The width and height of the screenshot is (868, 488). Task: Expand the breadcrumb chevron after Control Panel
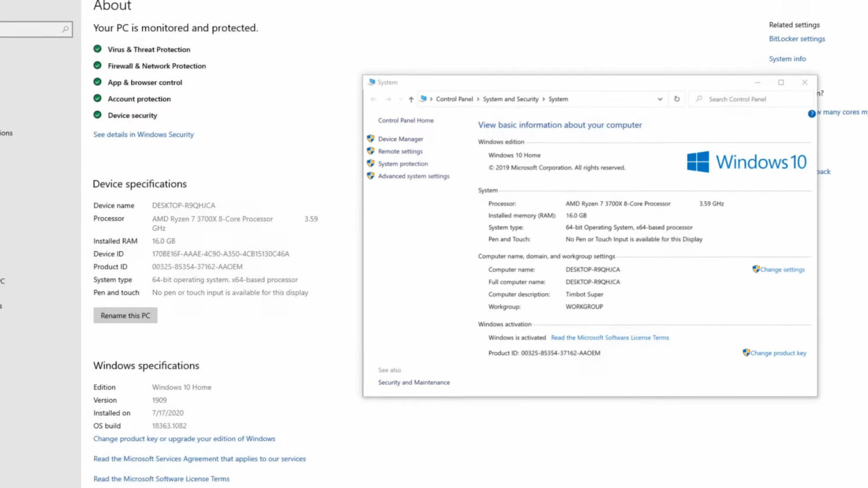click(478, 99)
